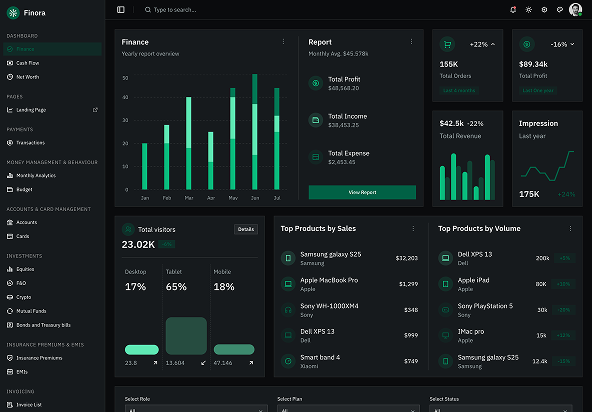Open the settings gear icon in header

544,10
